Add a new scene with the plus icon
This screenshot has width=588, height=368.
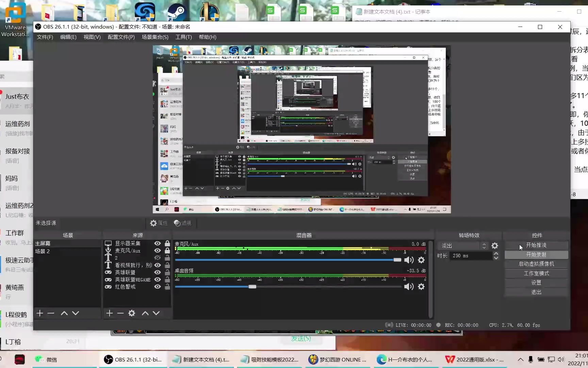click(x=40, y=313)
